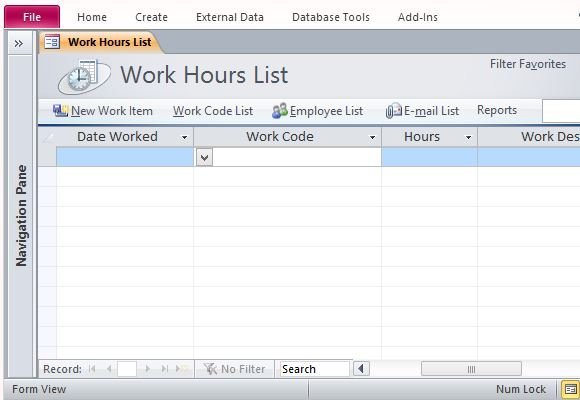
Task: Click the record Search box
Action: [314, 369]
